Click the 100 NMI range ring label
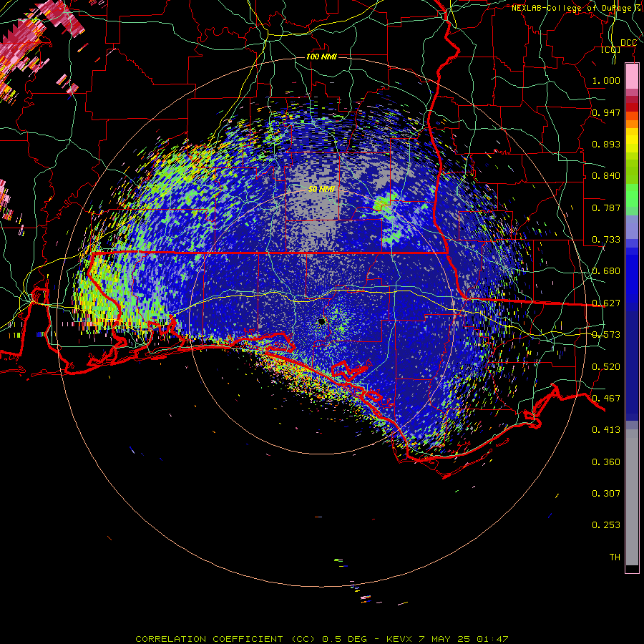 (321, 57)
